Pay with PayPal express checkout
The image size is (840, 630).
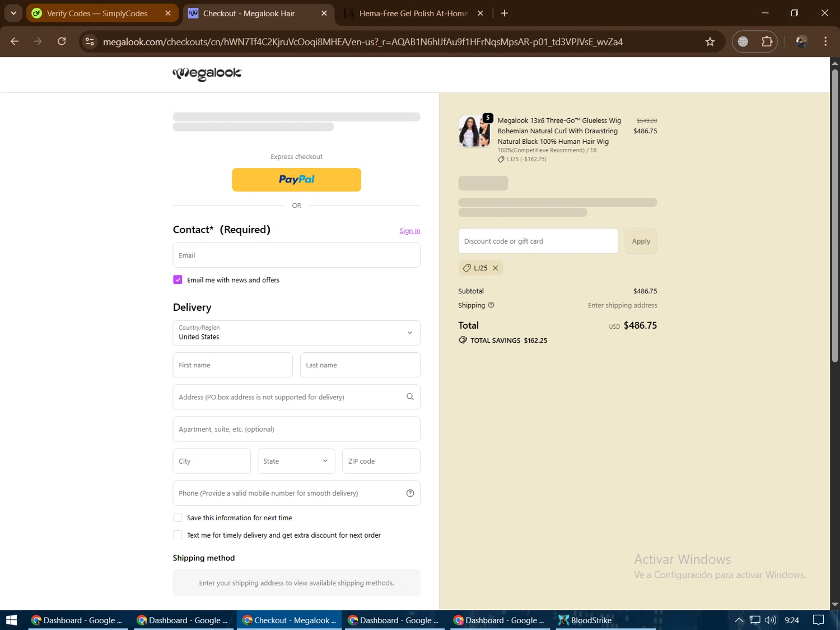point(297,180)
